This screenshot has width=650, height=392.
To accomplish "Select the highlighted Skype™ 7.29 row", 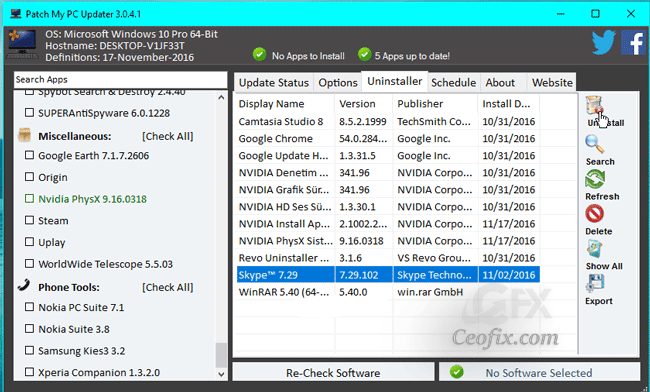I will point(388,275).
